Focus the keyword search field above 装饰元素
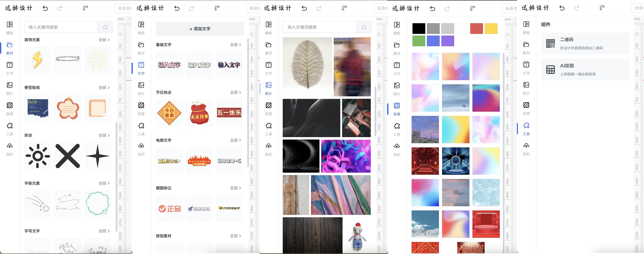644x254 pixels. coord(61,27)
